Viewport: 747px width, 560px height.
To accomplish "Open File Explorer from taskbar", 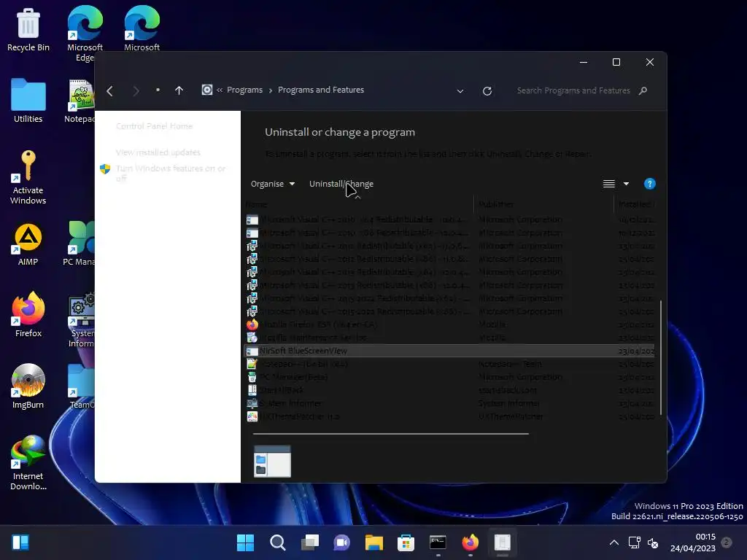I will [374, 542].
